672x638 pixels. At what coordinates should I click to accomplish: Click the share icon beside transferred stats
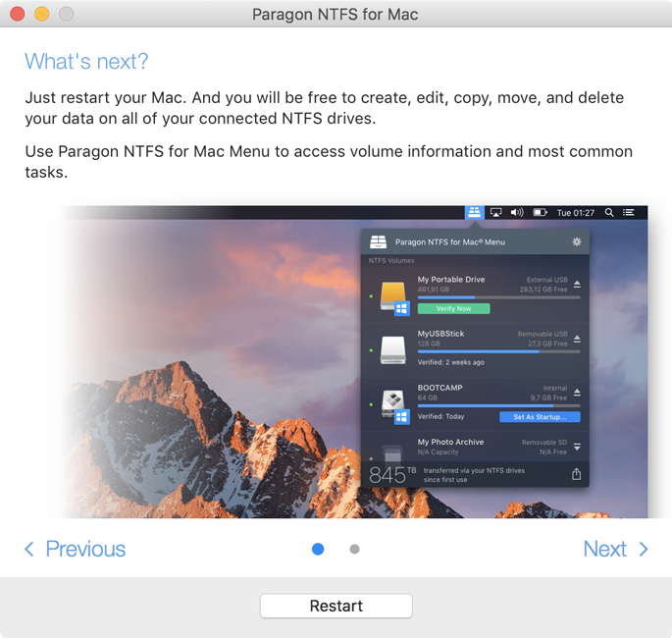577,474
